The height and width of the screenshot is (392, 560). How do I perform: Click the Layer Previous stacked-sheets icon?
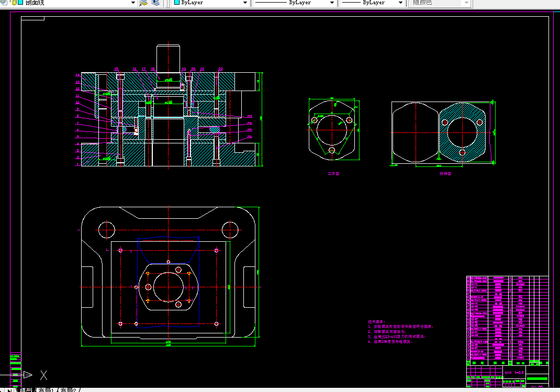[x=155, y=3]
